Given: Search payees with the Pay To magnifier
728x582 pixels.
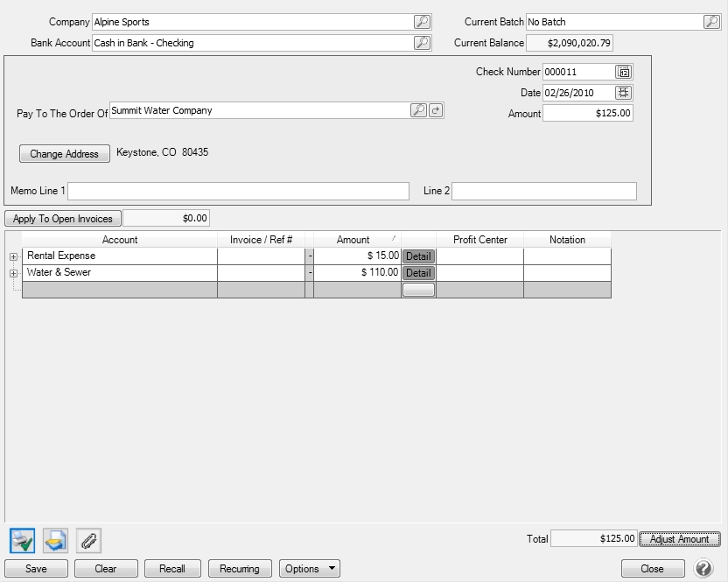Looking at the screenshot, I should pos(418,110).
